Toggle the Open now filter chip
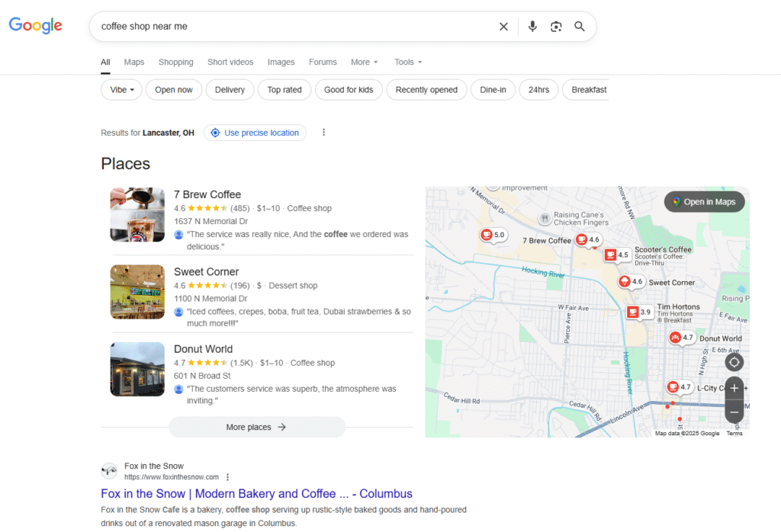 [174, 90]
